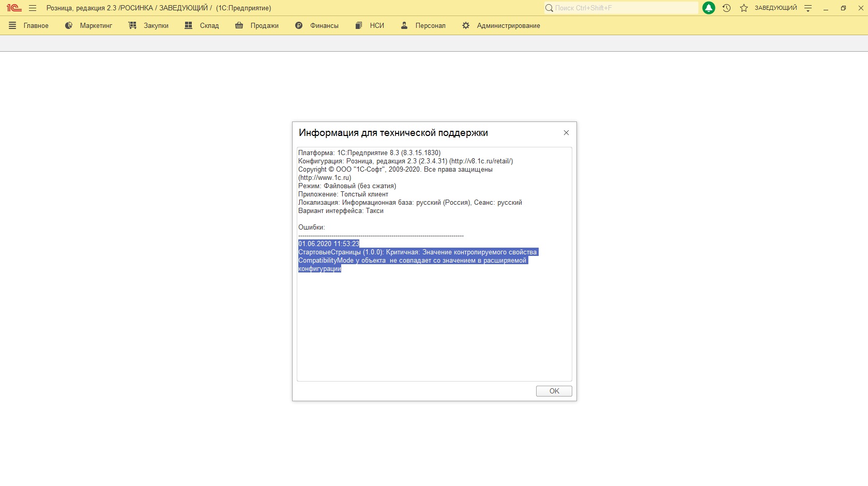Click the Финансы ruble icon

tap(299, 25)
